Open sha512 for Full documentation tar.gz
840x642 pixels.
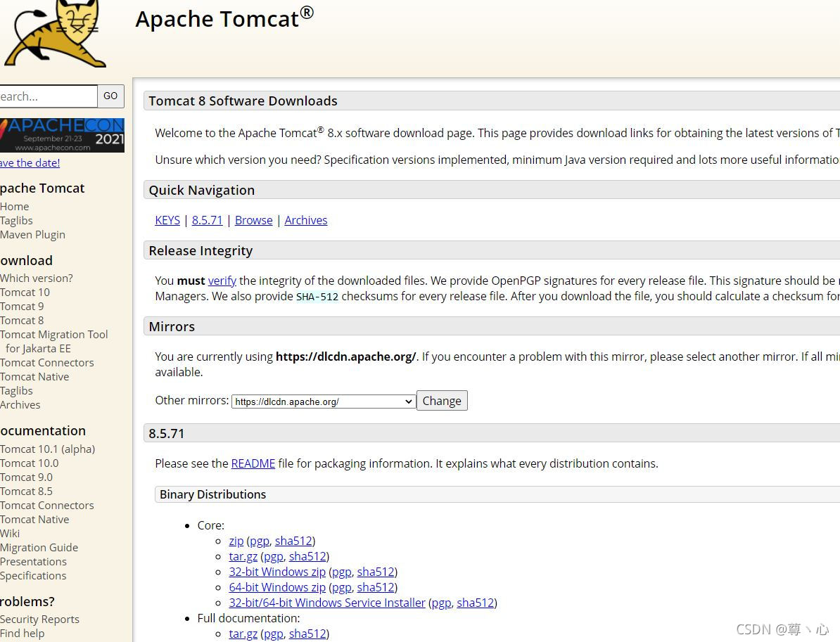(307, 634)
